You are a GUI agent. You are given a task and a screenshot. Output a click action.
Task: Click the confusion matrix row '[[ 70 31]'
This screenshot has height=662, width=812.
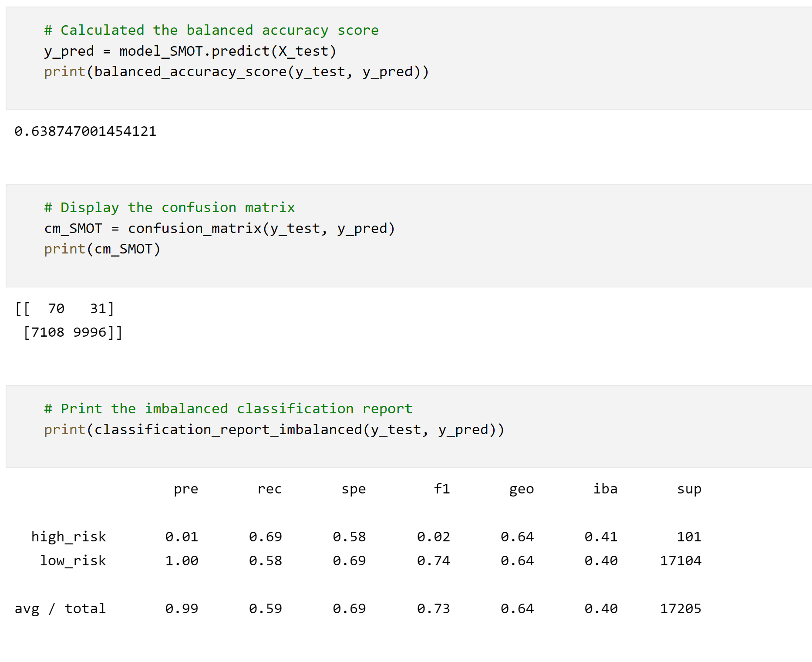[64, 309]
